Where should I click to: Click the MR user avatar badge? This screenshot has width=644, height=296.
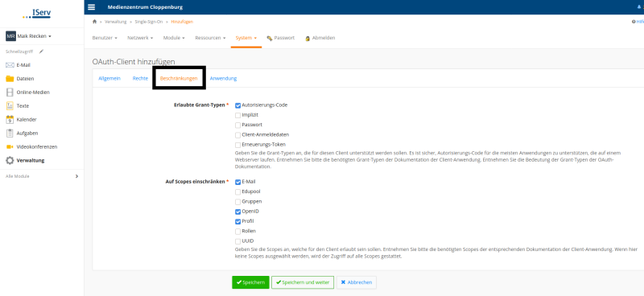(10, 36)
